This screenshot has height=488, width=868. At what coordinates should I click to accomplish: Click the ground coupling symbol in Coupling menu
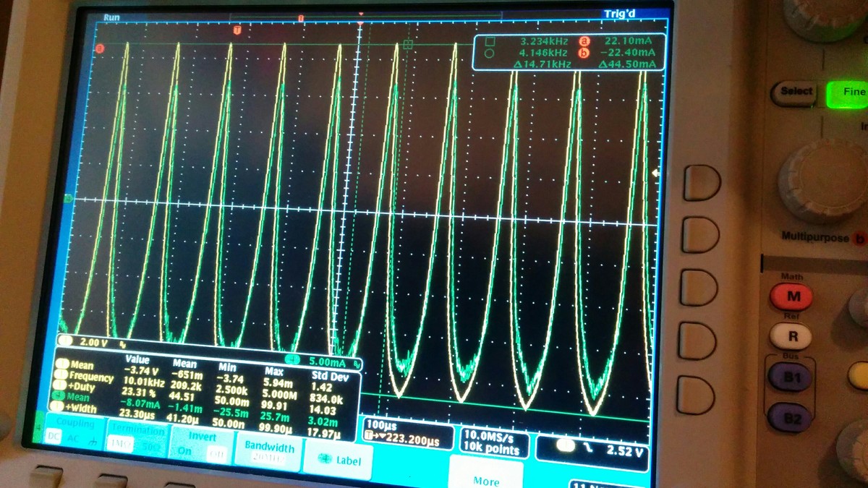(92, 441)
